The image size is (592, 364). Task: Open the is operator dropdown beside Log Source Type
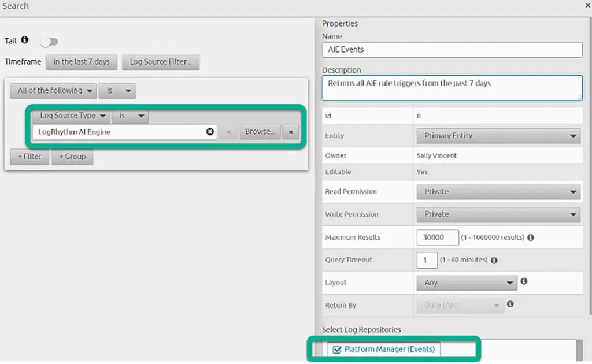129,116
